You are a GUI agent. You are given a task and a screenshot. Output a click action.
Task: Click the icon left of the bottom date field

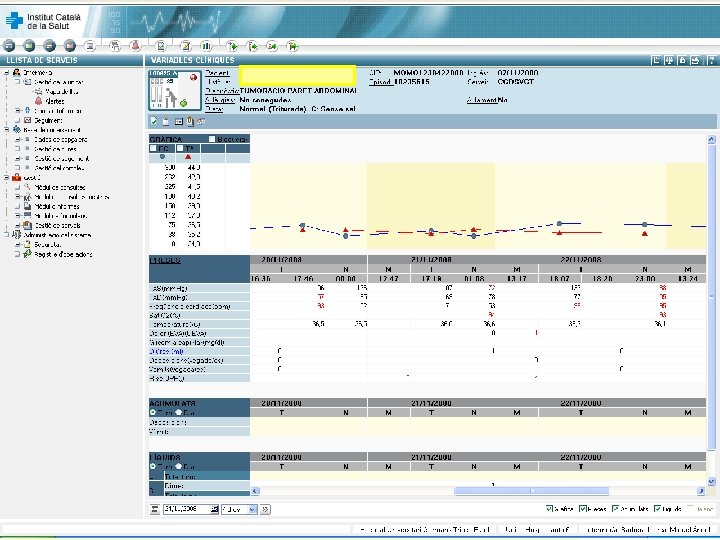tap(155, 509)
